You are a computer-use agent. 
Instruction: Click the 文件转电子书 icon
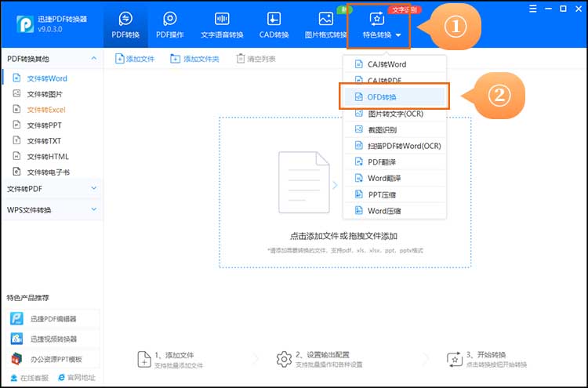tap(16, 172)
